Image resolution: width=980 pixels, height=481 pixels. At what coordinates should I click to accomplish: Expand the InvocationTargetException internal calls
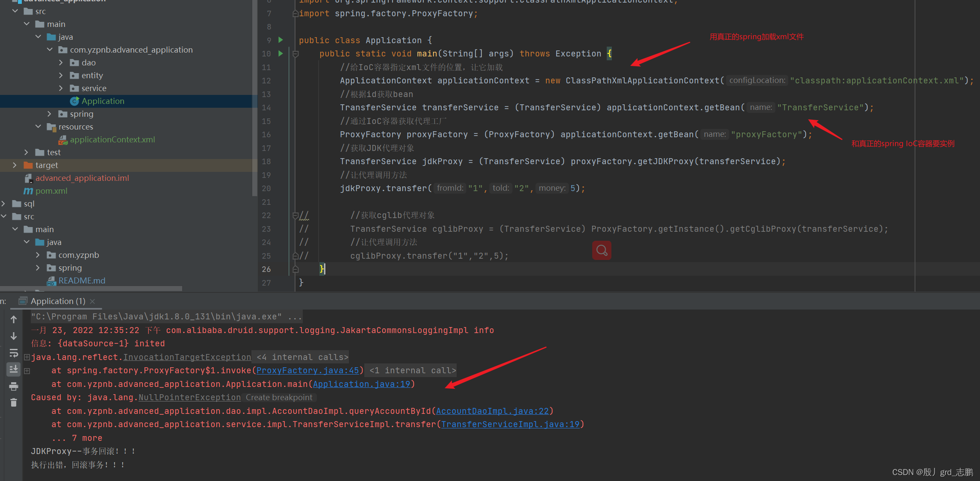pos(27,357)
